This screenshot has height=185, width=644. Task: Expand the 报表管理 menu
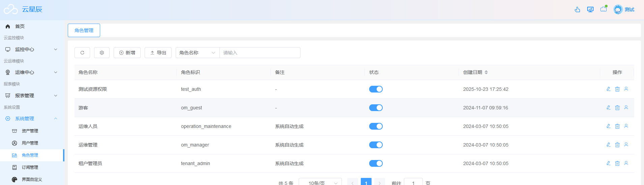(x=32, y=96)
